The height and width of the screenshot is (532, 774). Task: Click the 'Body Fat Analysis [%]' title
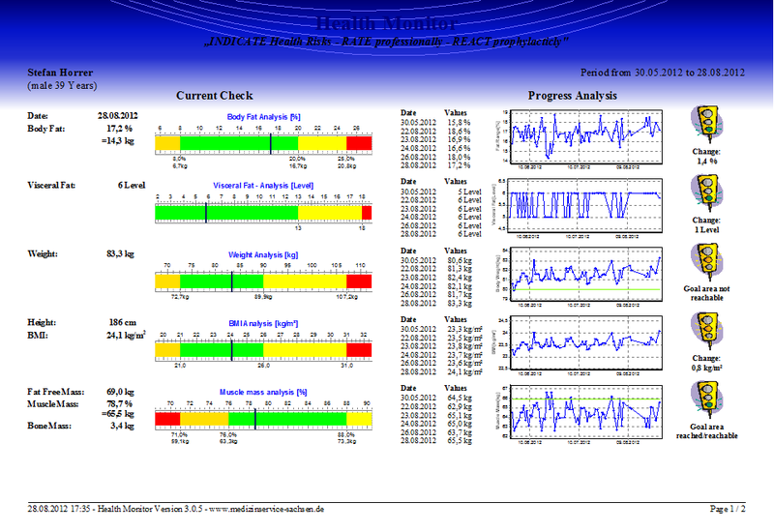263,117
